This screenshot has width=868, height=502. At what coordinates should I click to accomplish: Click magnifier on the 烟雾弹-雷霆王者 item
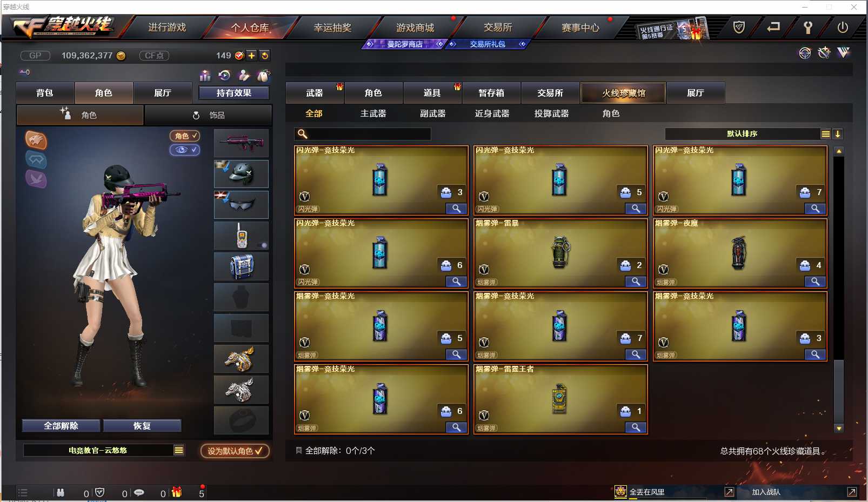[x=636, y=427]
